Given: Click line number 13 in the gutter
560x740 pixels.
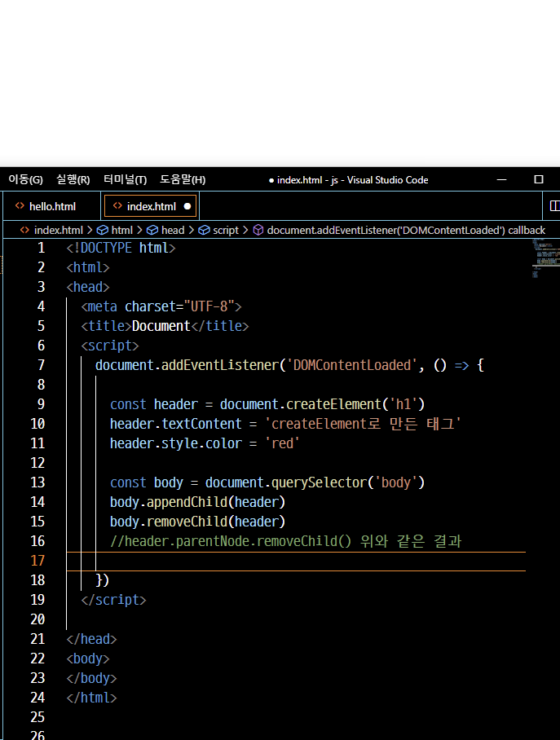Looking at the screenshot, I should [x=37, y=482].
